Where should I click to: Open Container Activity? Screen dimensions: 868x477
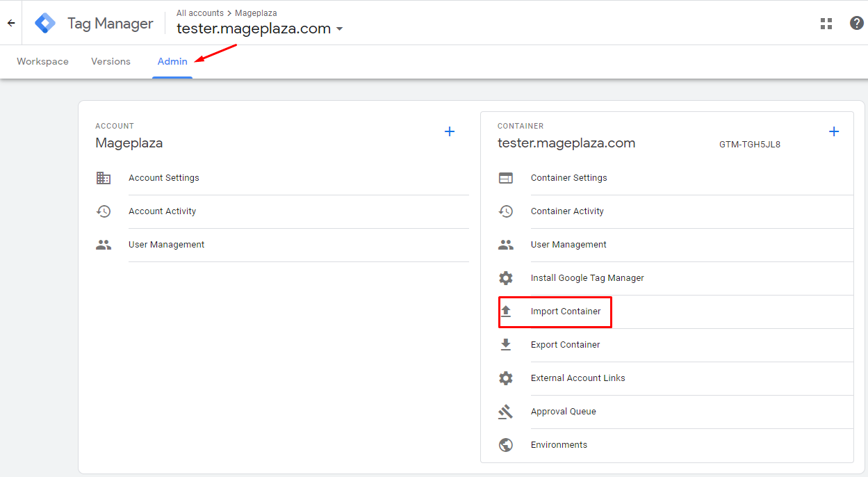click(567, 211)
